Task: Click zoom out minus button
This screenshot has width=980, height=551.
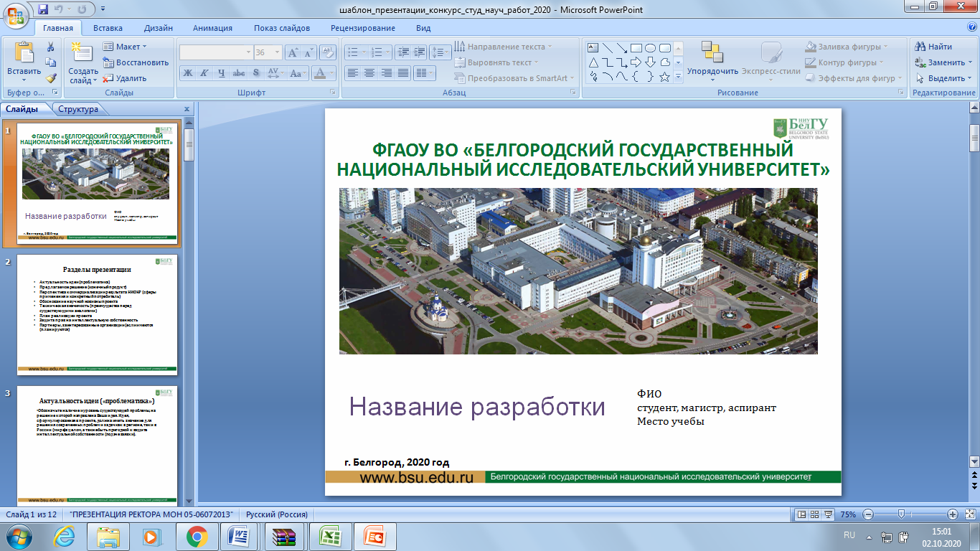Action: coord(868,514)
